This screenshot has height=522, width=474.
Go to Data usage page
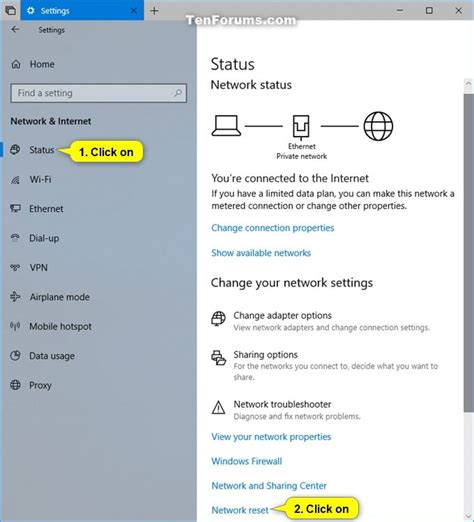[x=52, y=356]
